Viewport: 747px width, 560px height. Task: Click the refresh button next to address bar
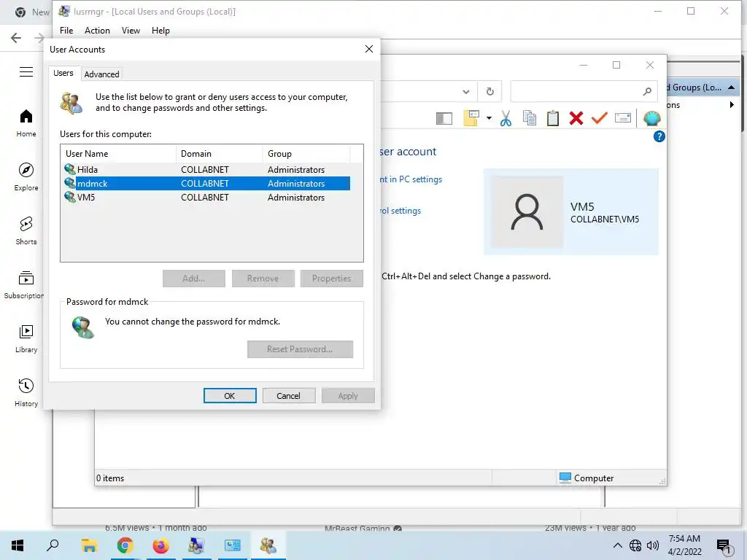(489, 91)
